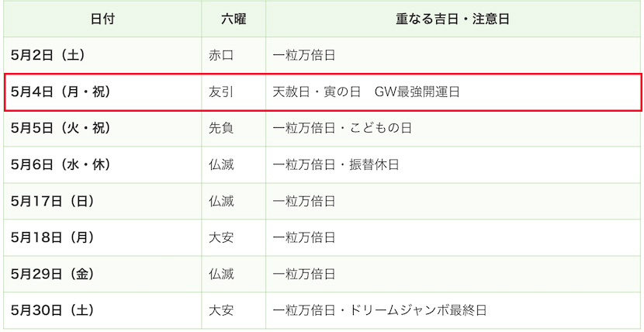Select the 5月29日(金) date cell

pyautogui.click(x=102, y=274)
